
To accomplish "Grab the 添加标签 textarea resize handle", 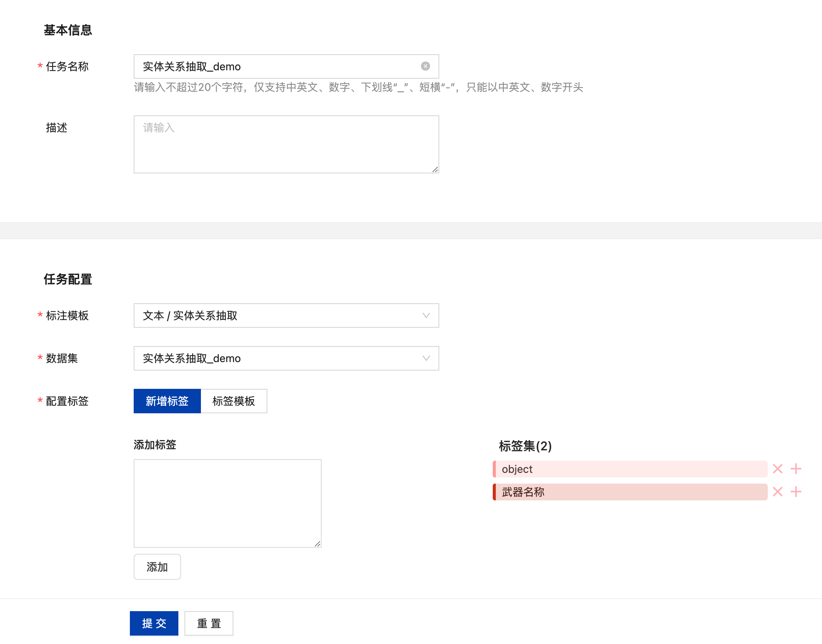I will click(x=317, y=544).
